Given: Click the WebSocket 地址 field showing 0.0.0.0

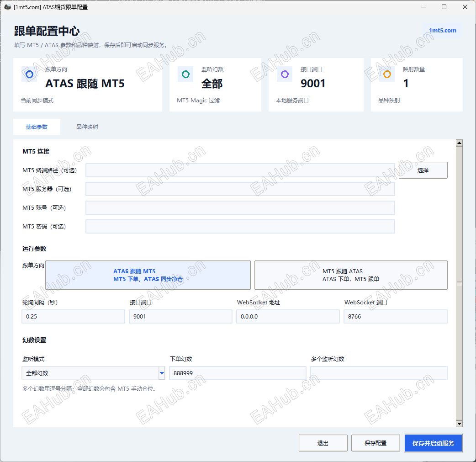Looking at the screenshot, I should click(288, 317).
